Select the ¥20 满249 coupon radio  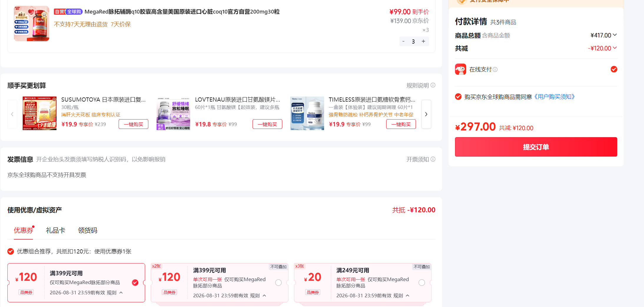422,283
